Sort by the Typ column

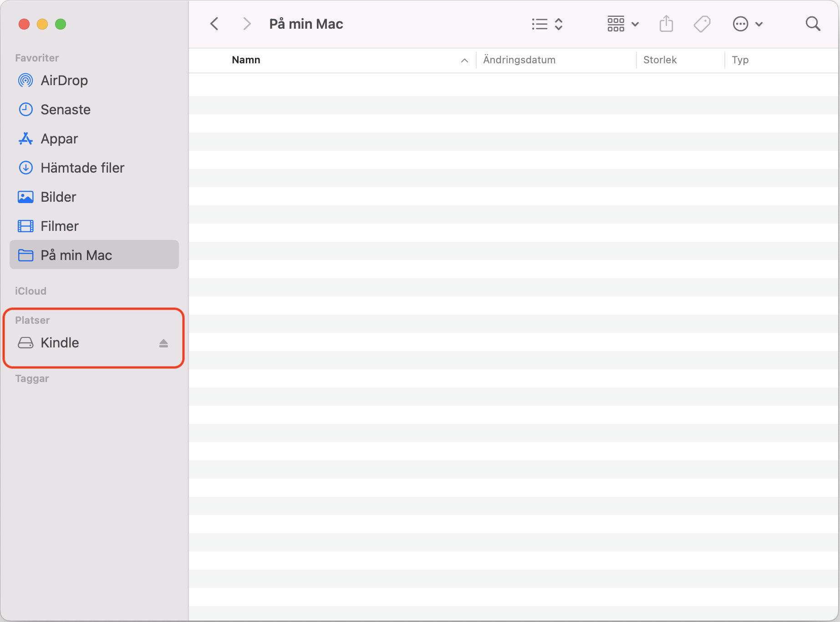pyautogui.click(x=740, y=60)
